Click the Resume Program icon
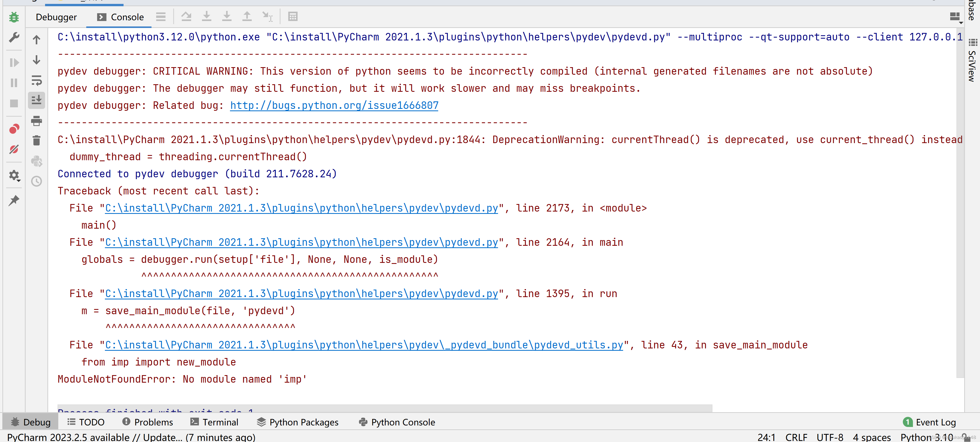 tap(14, 62)
